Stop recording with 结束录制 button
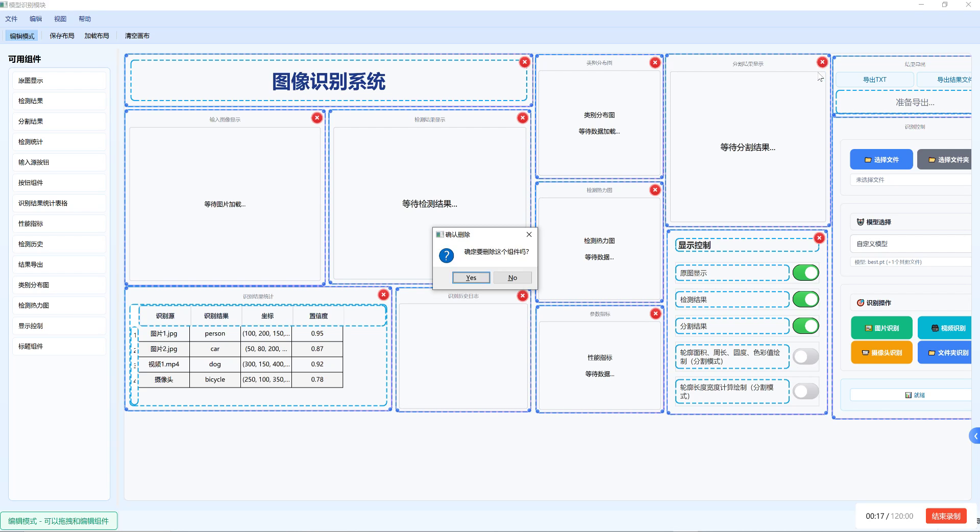The image size is (980, 532). tap(946, 516)
